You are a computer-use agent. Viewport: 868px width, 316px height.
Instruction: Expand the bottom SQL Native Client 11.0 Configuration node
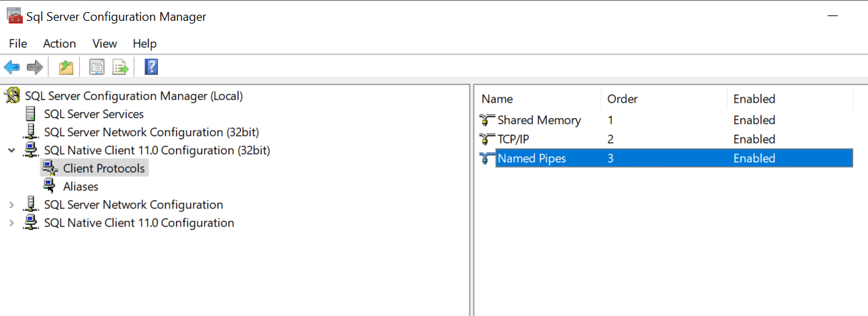tap(11, 223)
